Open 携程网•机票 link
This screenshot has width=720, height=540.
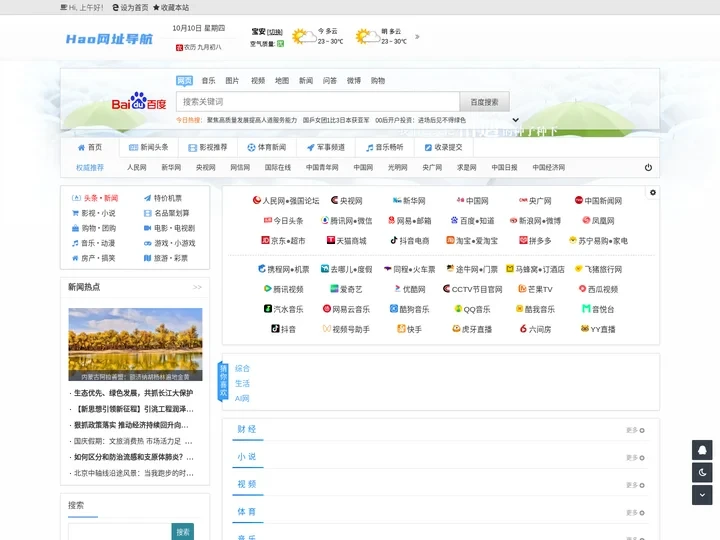[283, 269]
